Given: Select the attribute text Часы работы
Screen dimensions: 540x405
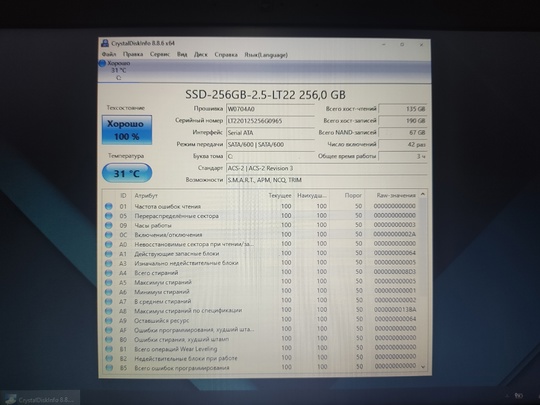Looking at the screenshot, I should point(153,225).
